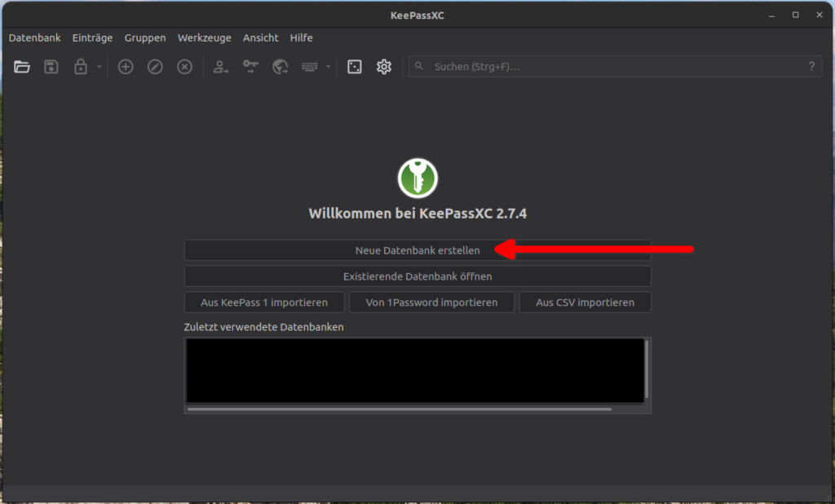This screenshot has height=504, width=835.
Task: Expand the lock button dropdown arrow
Action: [x=98, y=67]
